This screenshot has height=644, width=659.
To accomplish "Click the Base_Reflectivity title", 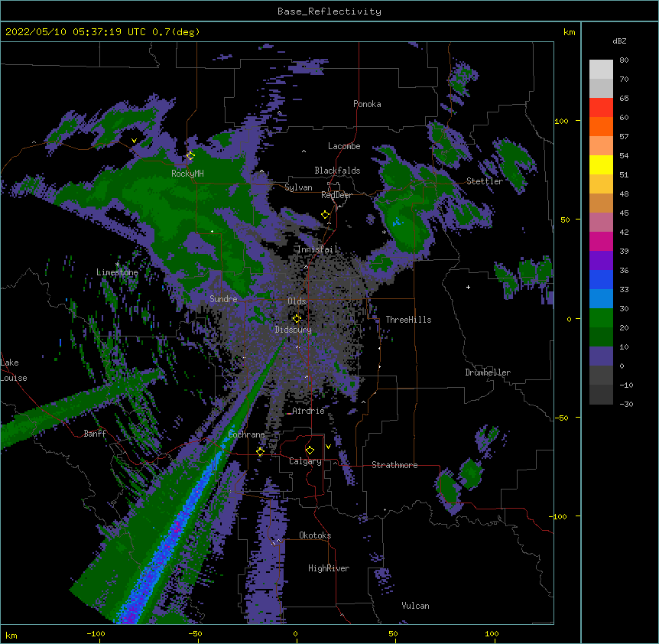I will (x=329, y=11).
